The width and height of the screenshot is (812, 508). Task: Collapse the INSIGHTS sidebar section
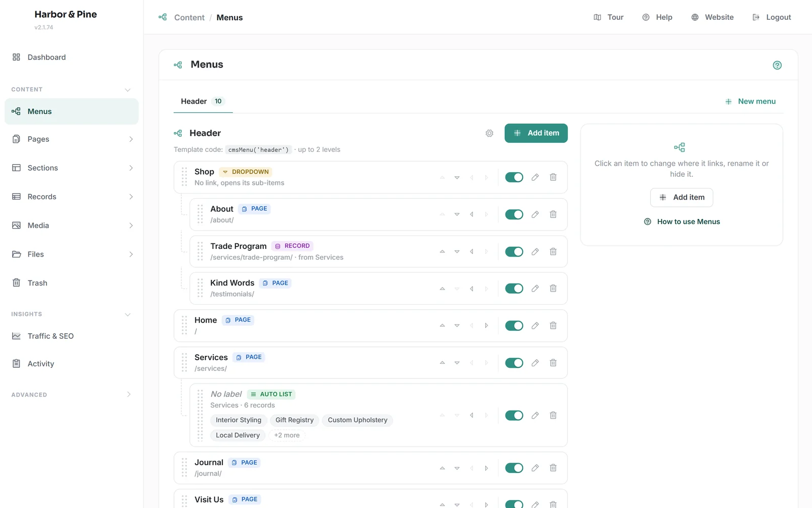[x=127, y=314]
